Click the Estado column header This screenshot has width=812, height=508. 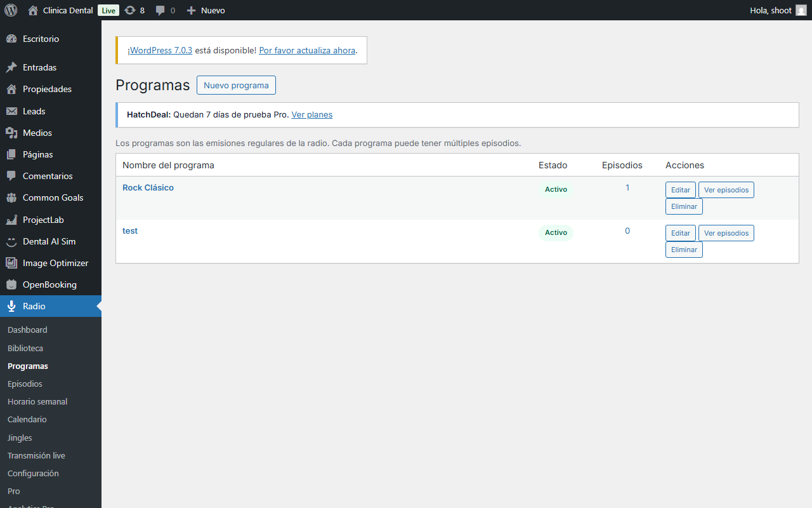coord(553,165)
